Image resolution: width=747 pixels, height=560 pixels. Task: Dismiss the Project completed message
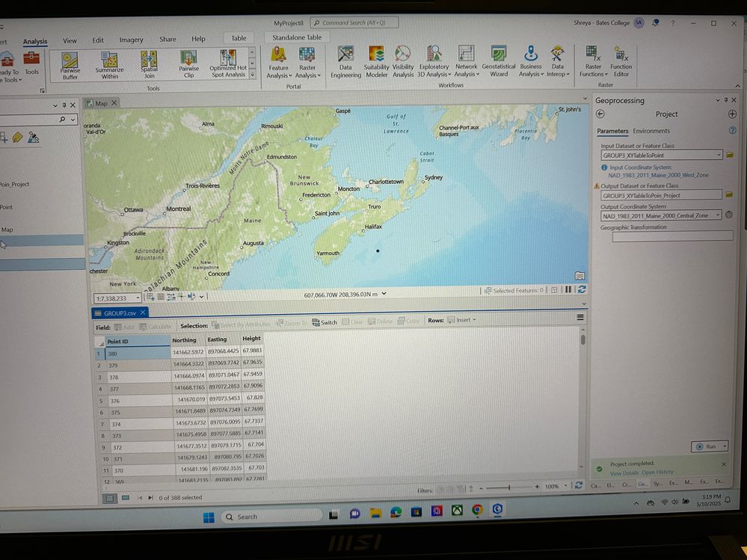[724, 464]
